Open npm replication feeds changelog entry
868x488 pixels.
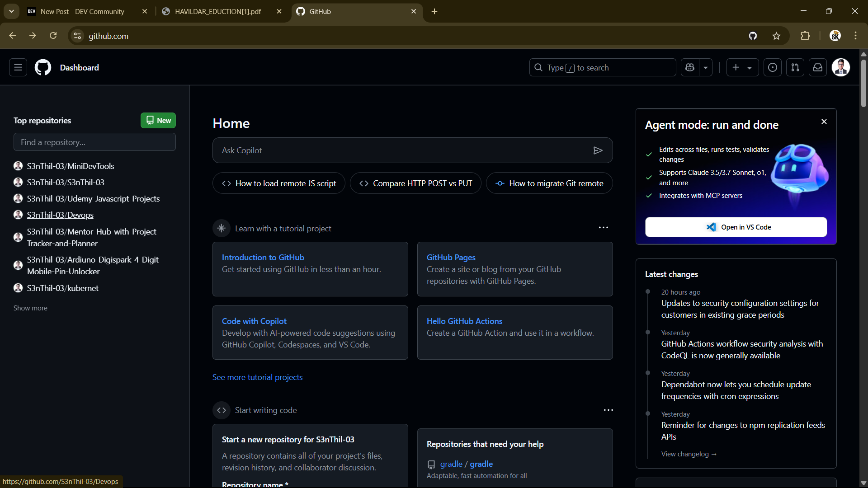(x=743, y=431)
